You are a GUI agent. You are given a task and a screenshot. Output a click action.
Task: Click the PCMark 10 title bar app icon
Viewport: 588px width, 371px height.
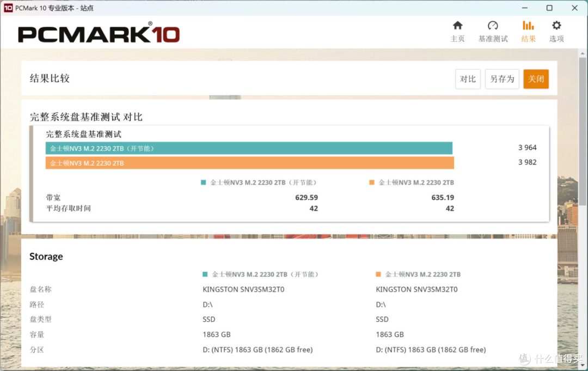coord(8,8)
